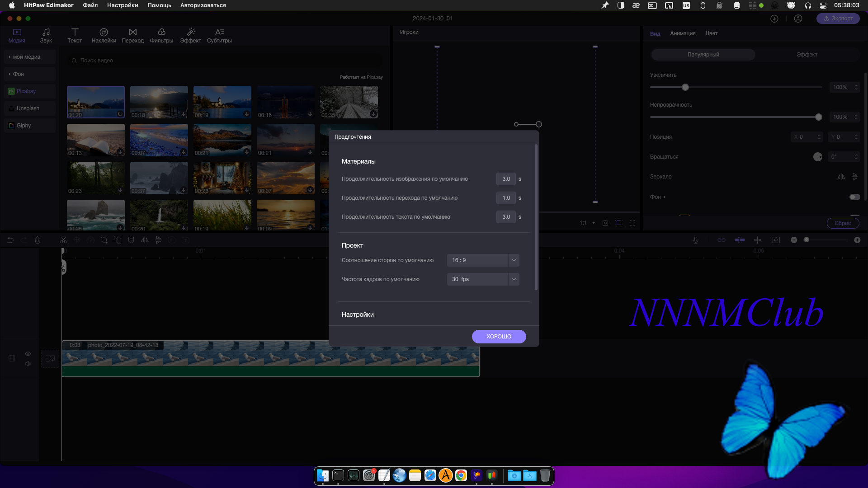
Task: Mute the timeline track speaker icon
Action: (28, 364)
